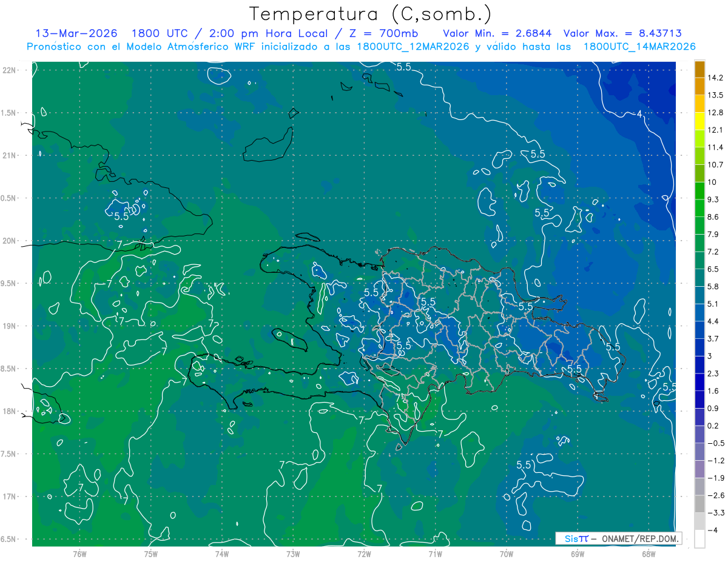The image size is (728, 562).
Task: Click the 'SisTT - ONAMET/REP.DOM.' credit label
Action: 618,538
